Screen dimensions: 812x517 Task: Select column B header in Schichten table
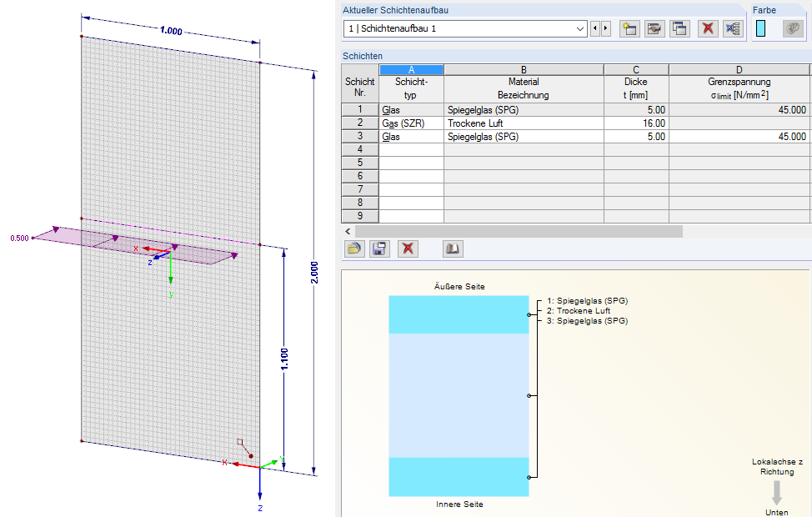point(524,70)
